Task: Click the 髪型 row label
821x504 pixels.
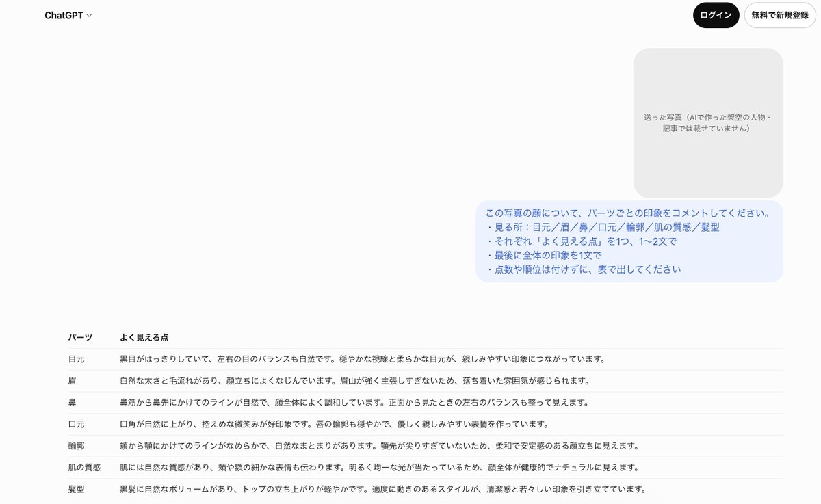Action: point(76,490)
